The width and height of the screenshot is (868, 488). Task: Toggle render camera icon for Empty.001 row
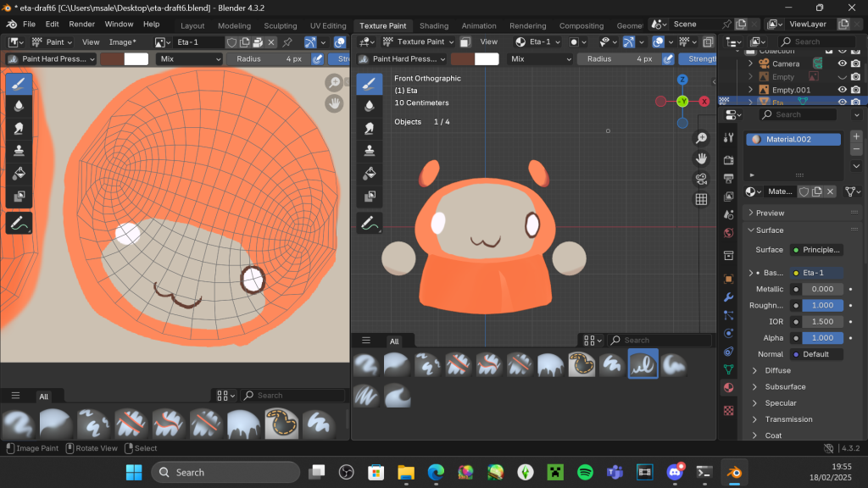(856, 90)
